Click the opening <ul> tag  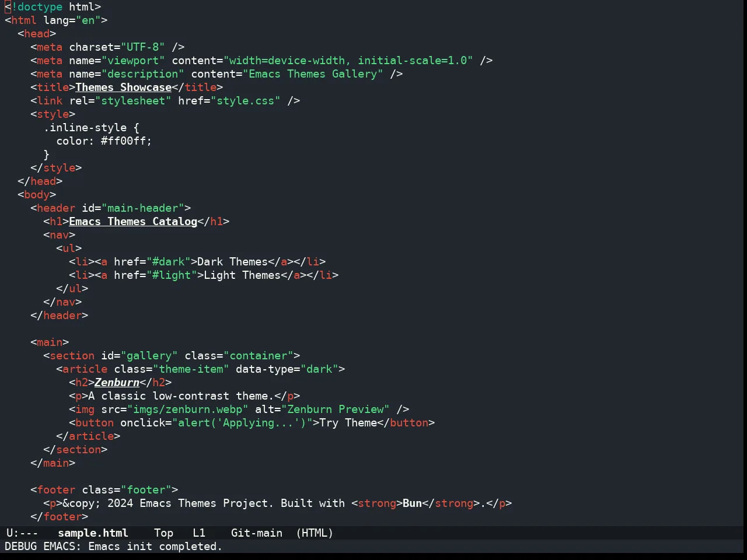[69, 248]
